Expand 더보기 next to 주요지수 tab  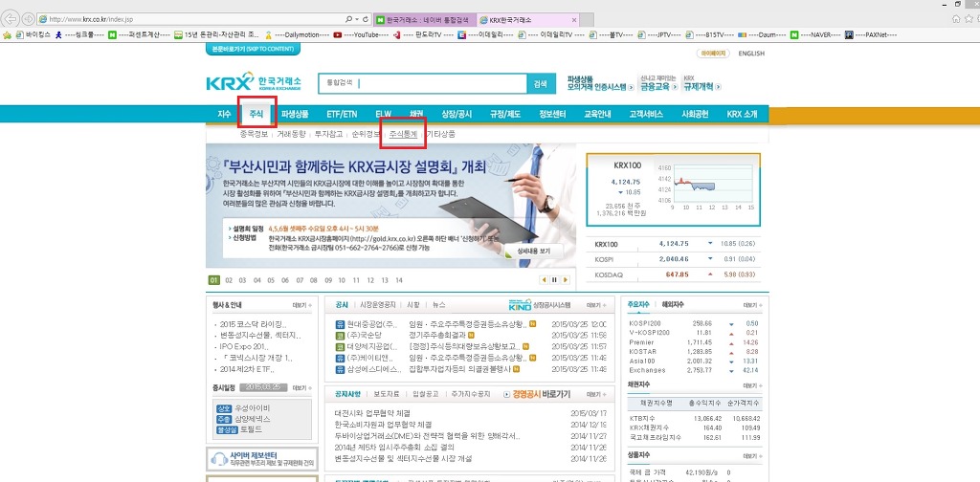pos(752,305)
